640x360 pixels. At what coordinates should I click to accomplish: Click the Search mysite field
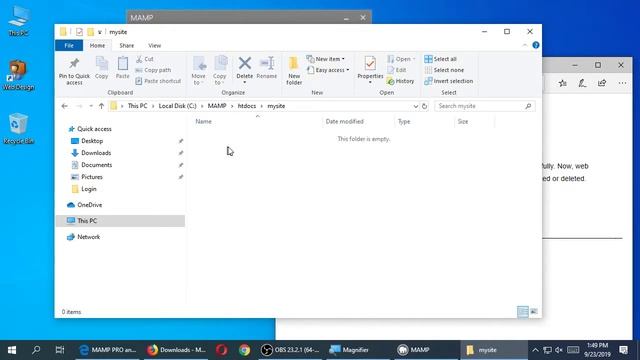tap(484, 106)
